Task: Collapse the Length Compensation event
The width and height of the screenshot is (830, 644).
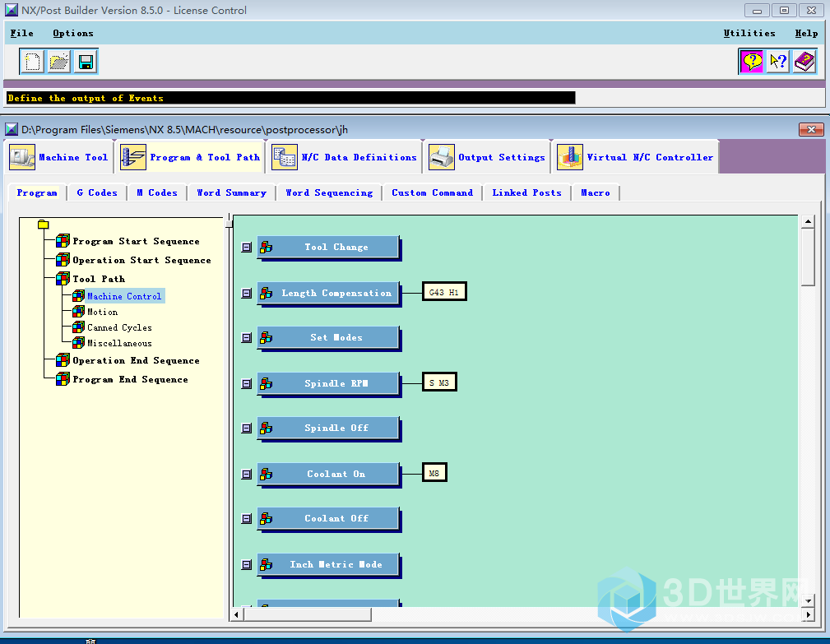Action: (246, 293)
